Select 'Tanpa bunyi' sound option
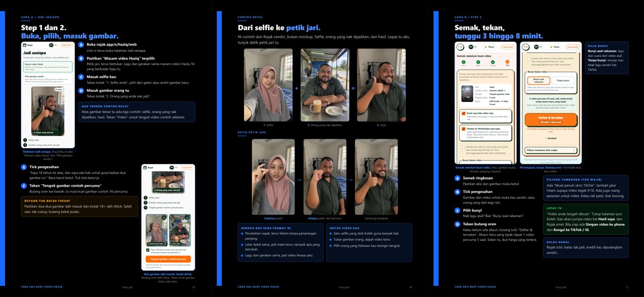 [563, 81]
